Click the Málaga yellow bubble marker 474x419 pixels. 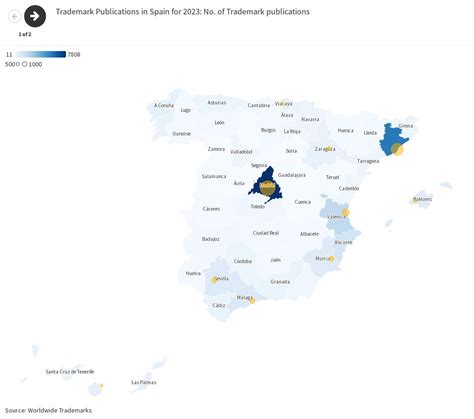pyautogui.click(x=252, y=301)
